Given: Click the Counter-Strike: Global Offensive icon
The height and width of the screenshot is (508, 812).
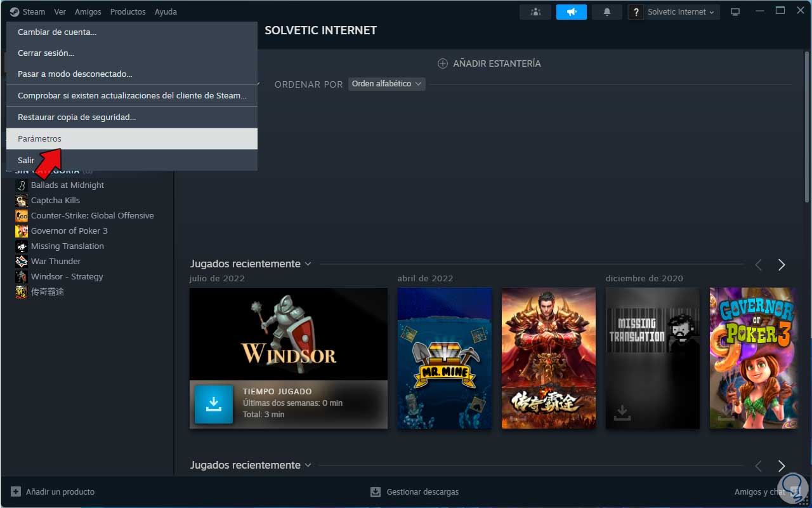Looking at the screenshot, I should pyautogui.click(x=22, y=216).
